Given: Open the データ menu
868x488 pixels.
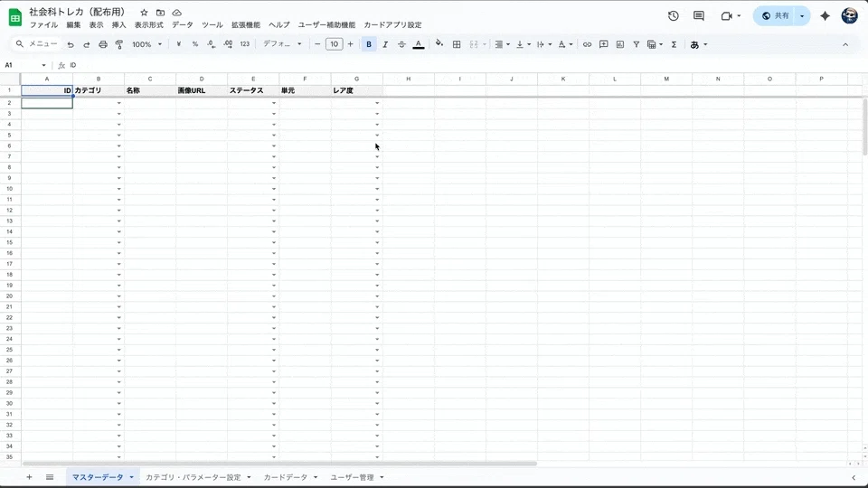Looking at the screenshot, I should (x=182, y=25).
